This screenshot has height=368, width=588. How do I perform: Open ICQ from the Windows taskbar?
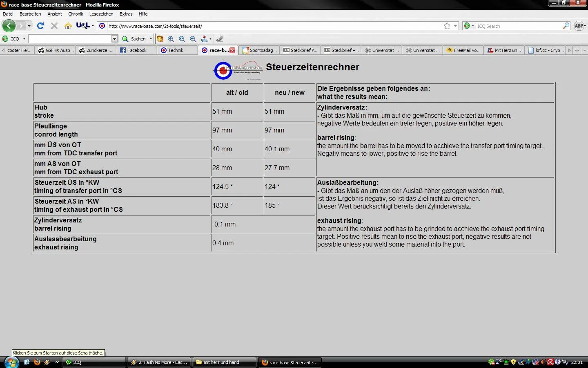coord(94,362)
